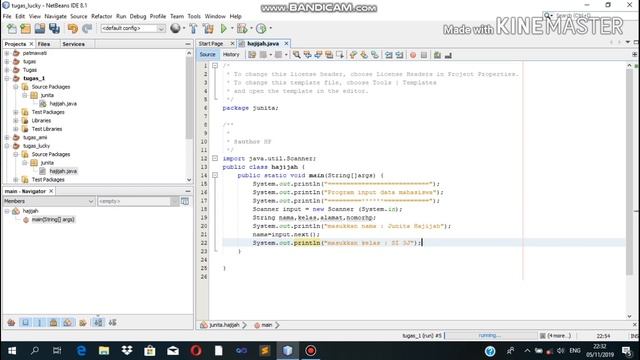Click the (4 more...) status link
This screenshot has width=640, height=360.
click(x=559, y=336)
